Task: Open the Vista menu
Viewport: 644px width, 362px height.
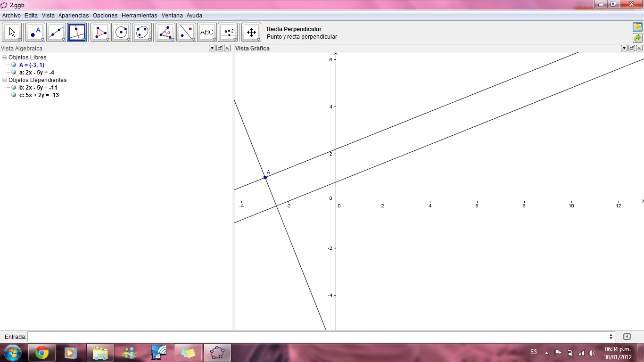Action: [x=48, y=15]
